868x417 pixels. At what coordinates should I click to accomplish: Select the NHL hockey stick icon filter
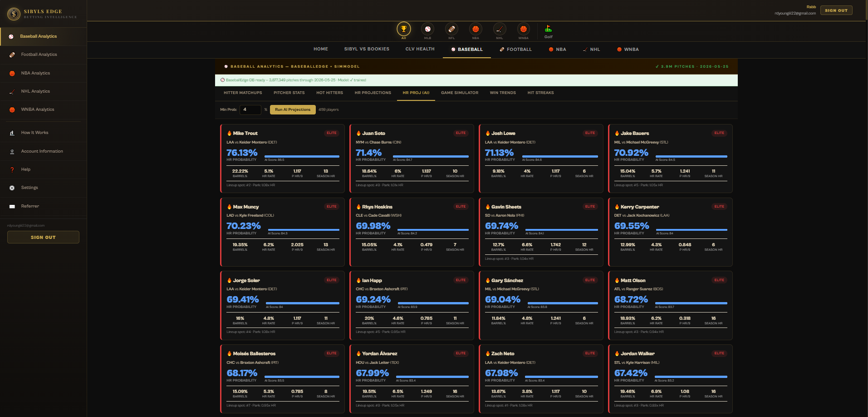point(500,29)
